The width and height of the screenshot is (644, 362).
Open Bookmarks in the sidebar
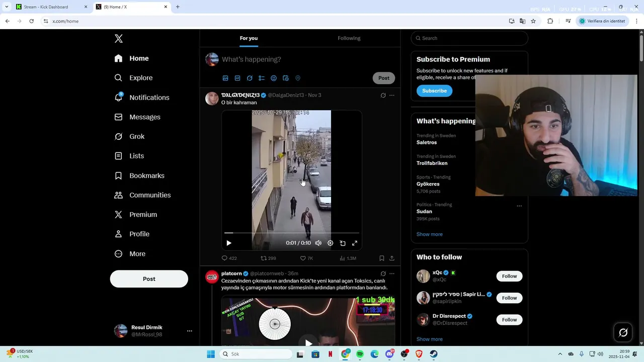139,175
